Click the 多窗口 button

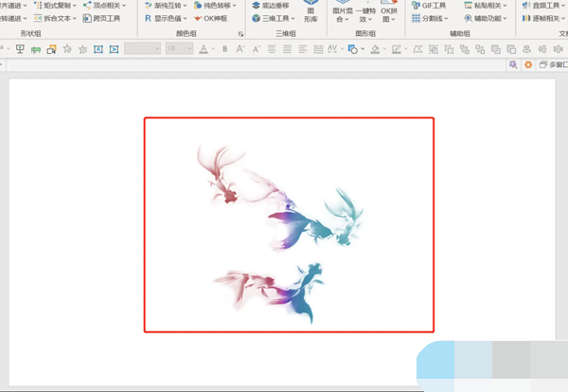[x=551, y=64]
